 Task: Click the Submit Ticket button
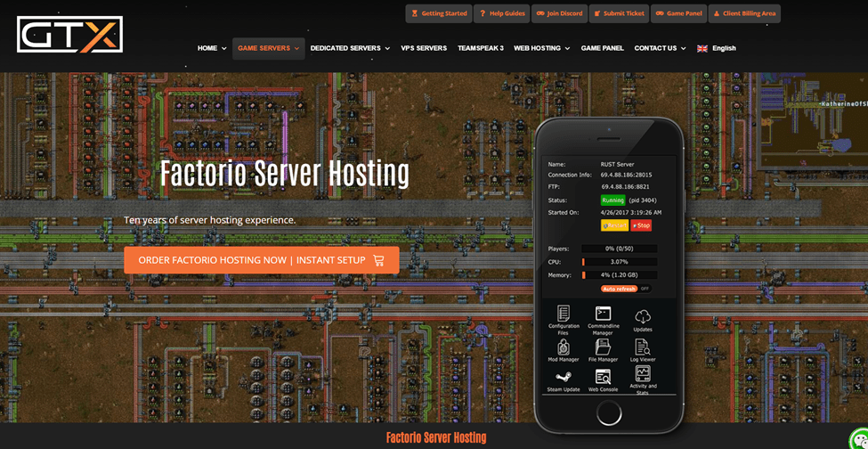[619, 13]
